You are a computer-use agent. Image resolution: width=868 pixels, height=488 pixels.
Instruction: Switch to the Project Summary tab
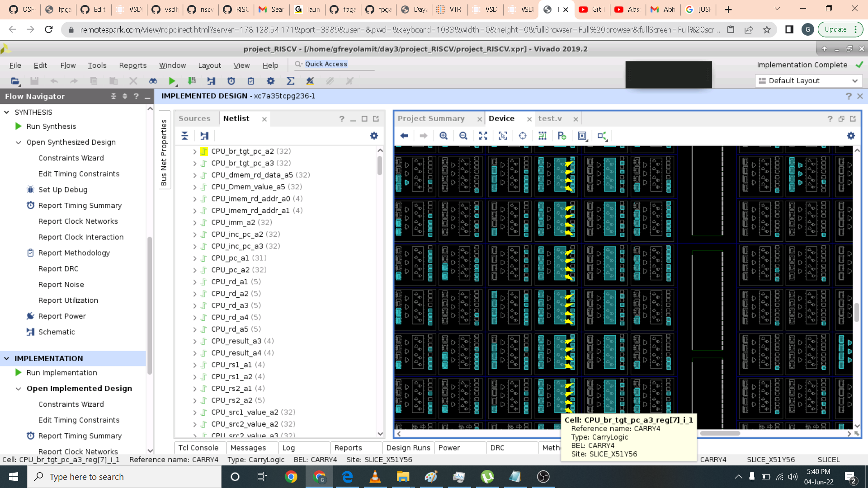point(431,118)
